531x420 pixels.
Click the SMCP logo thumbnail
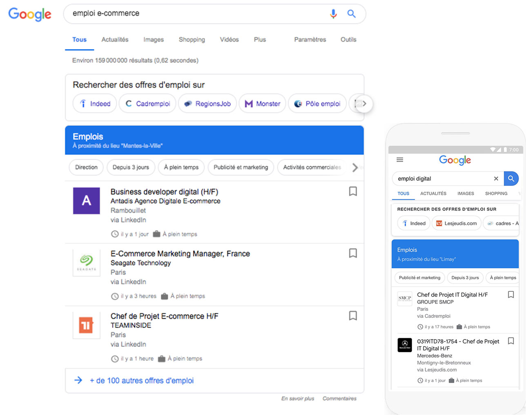click(405, 298)
